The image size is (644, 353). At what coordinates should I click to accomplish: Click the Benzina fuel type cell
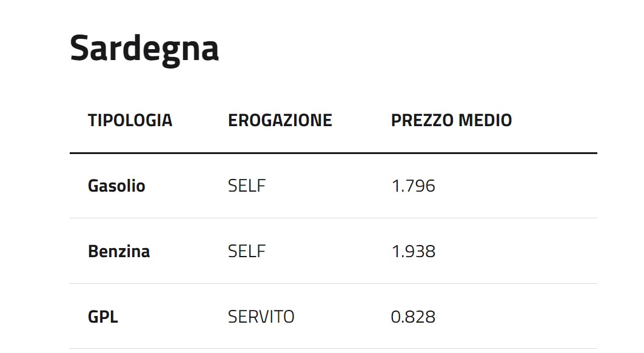tap(119, 251)
